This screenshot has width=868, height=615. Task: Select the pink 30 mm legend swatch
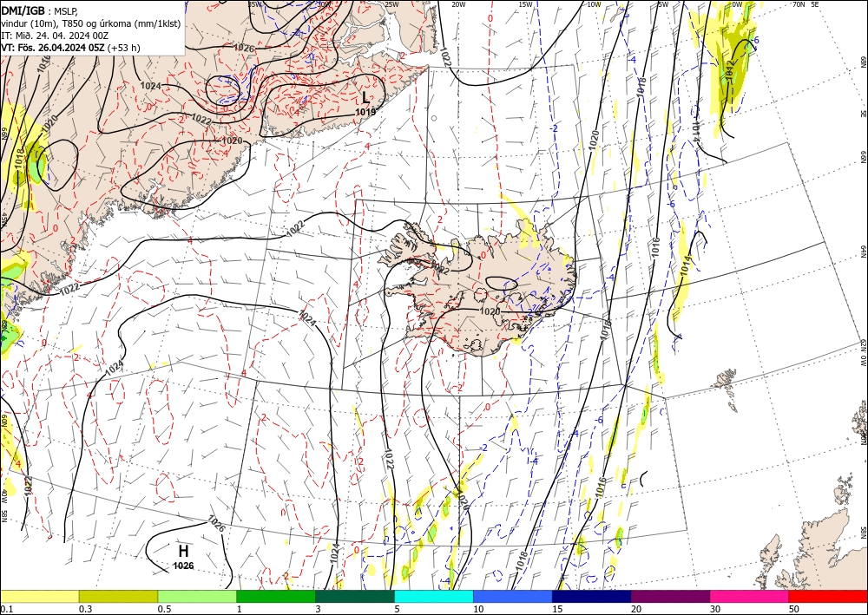pos(750,596)
